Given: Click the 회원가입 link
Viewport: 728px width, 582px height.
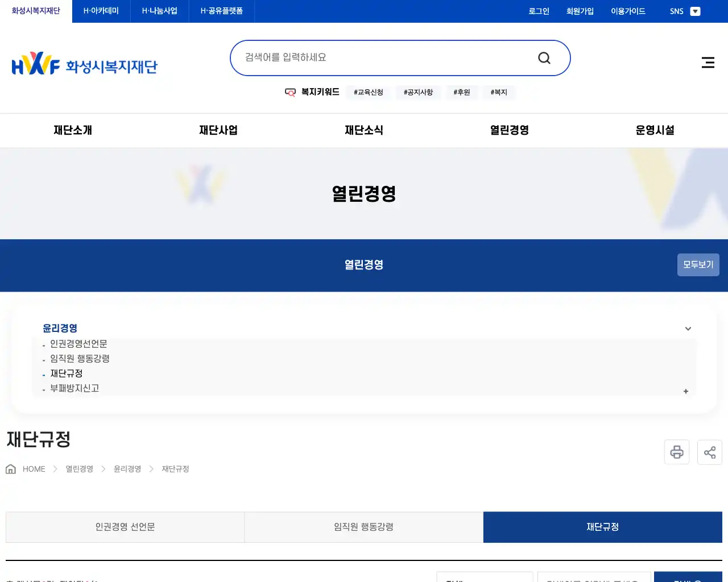Looking at the screenshot, I should coord(580,11).
